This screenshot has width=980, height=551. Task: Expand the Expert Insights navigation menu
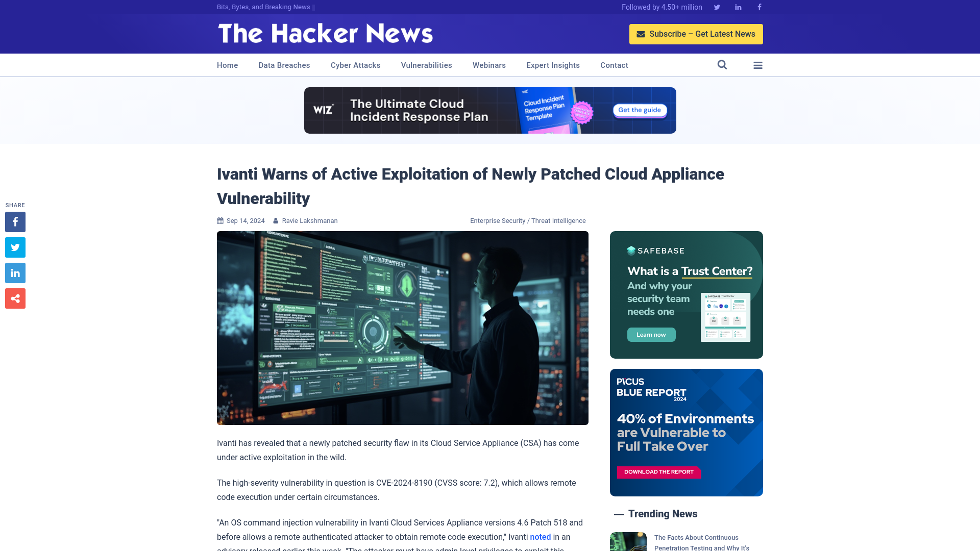pos(553,65)
